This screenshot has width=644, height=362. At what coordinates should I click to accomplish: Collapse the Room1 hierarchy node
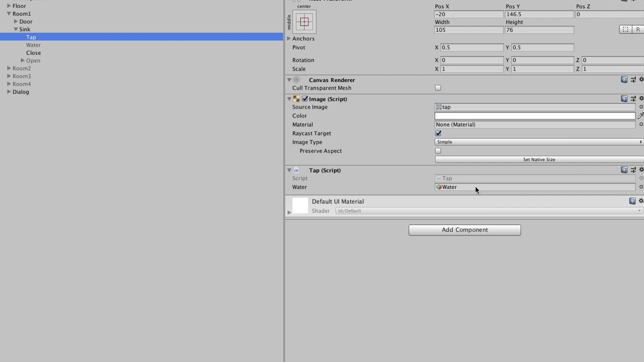coord(9,14)
